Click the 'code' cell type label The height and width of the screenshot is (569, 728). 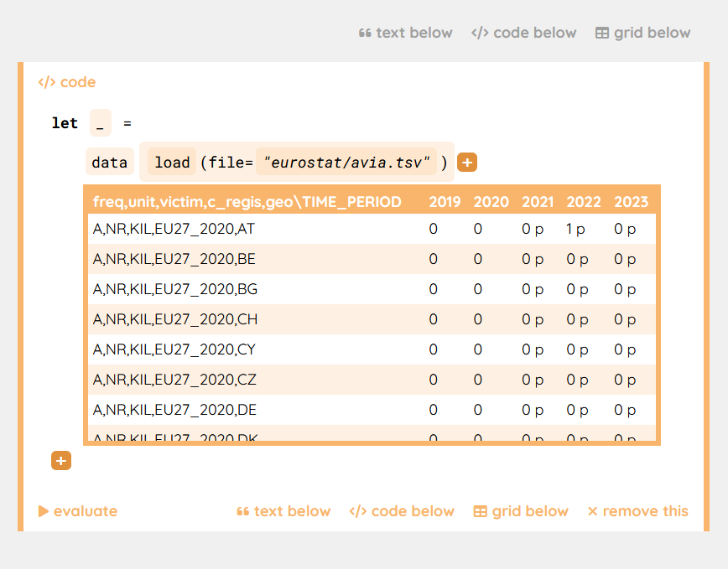(x=67, y=82)
